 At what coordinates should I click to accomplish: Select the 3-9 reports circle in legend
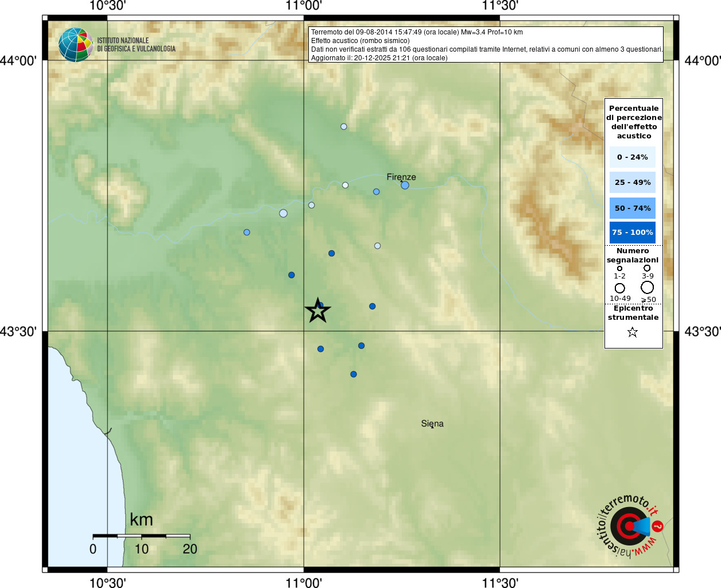tap(647, 268)
